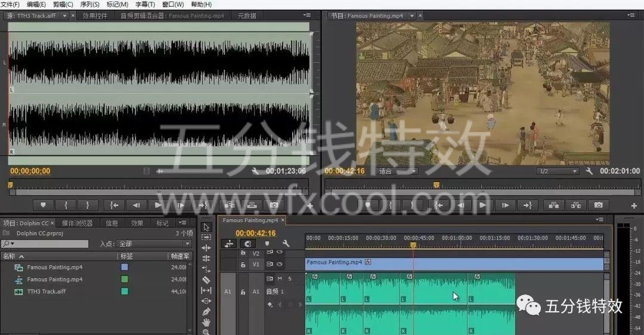The width and height of the screenshot is (644, 335).
Task: Open the 文件(F) menu
Action: tap(10, 4)
